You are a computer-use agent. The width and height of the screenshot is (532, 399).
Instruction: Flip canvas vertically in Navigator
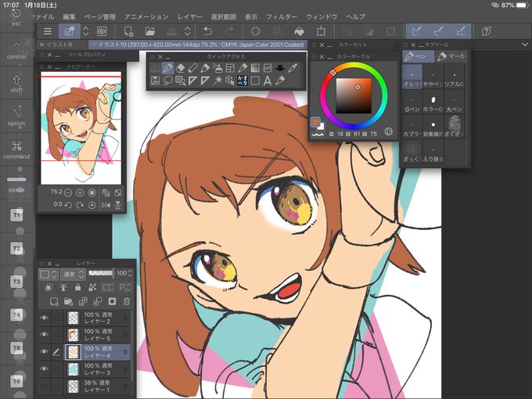117,205
